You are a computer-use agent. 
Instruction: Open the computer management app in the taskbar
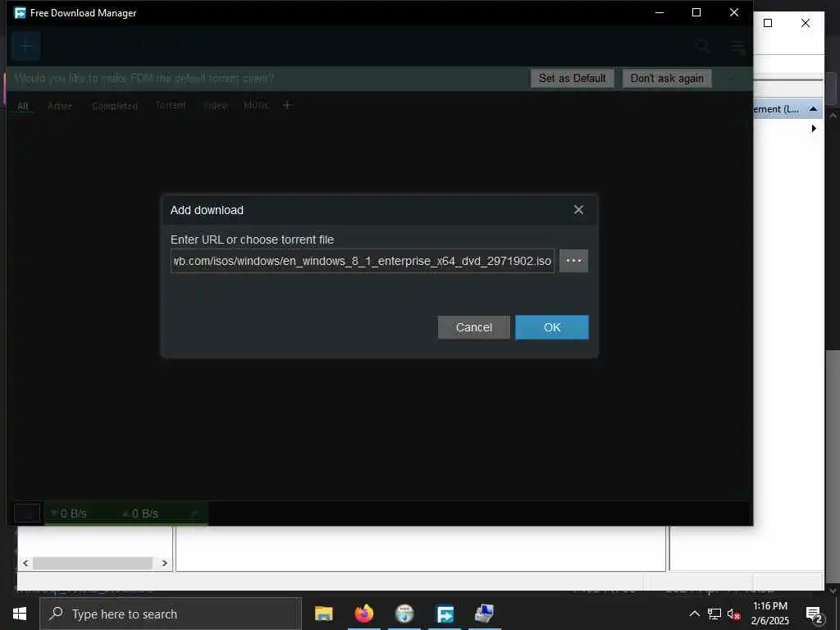point(484,614)
